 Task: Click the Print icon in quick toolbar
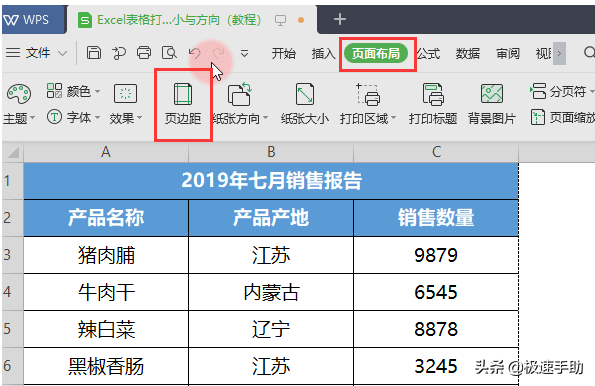(x=144, y=53)
